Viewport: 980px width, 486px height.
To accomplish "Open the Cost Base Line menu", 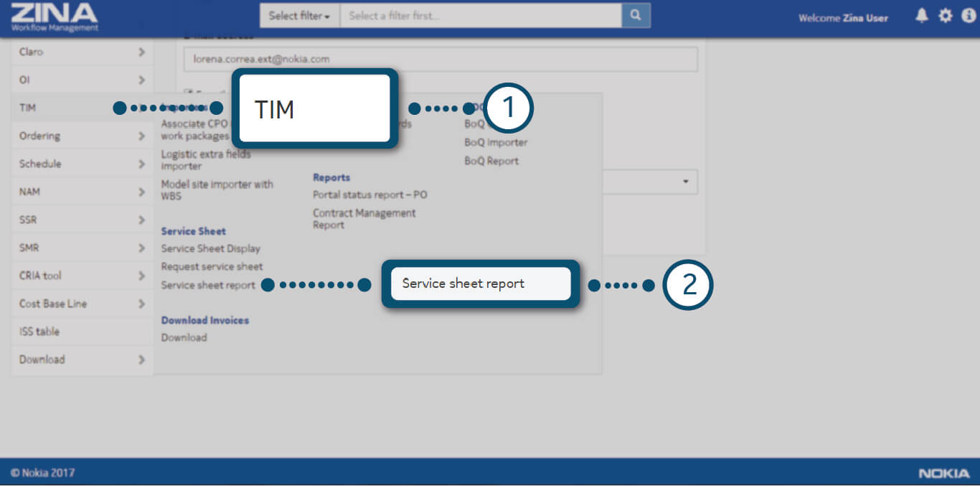I will (x=82, y=304).
